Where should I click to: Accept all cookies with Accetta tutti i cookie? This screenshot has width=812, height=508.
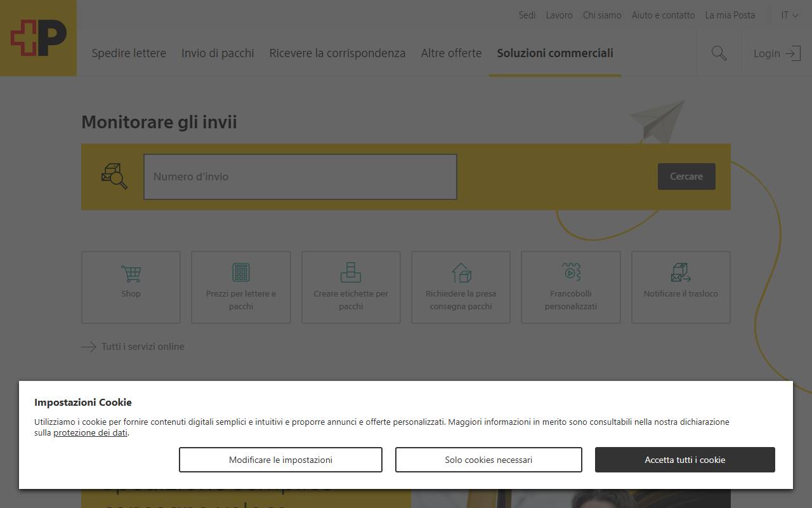point(685,460)
